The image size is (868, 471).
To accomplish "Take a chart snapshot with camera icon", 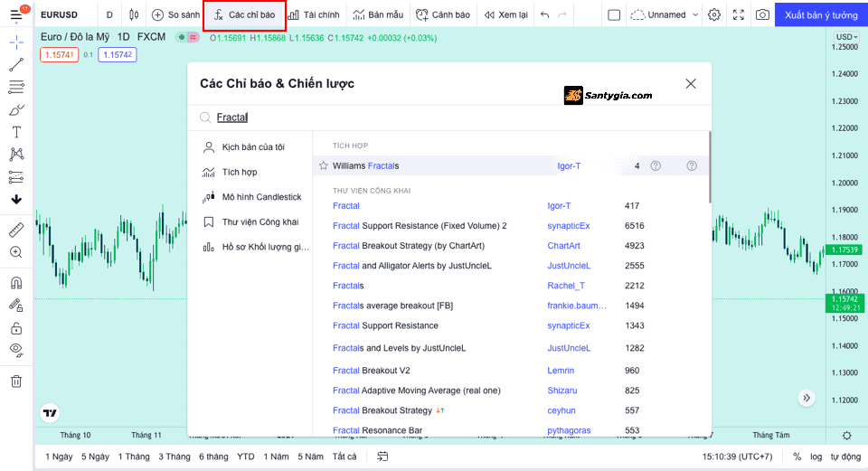I will [762, 15].
